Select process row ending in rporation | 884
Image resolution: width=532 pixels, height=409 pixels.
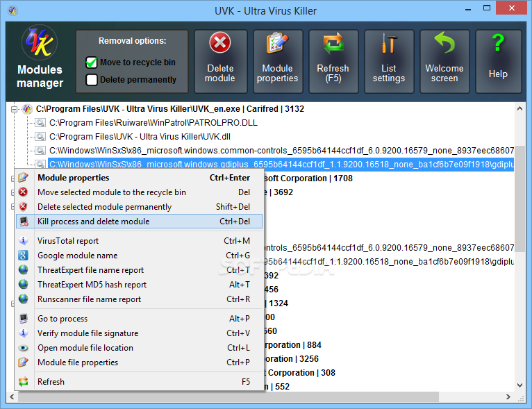(293, 345)
